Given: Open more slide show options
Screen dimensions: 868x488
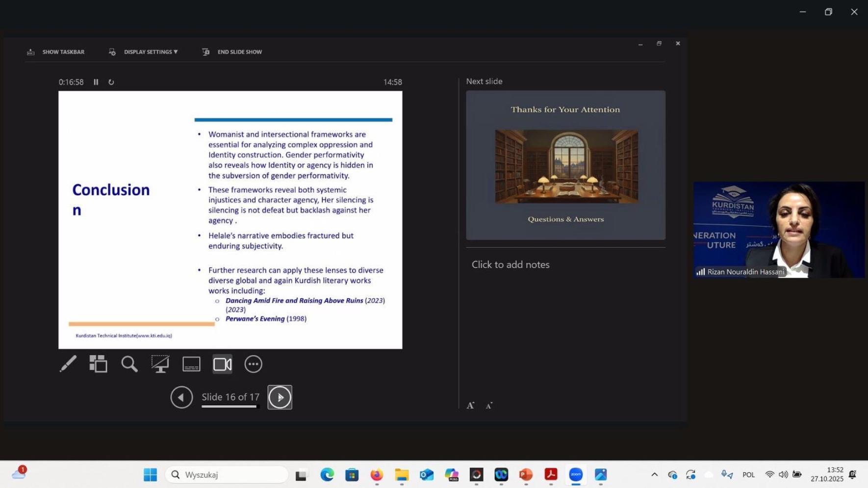Looking at the screenshot, I should point(253,364).
